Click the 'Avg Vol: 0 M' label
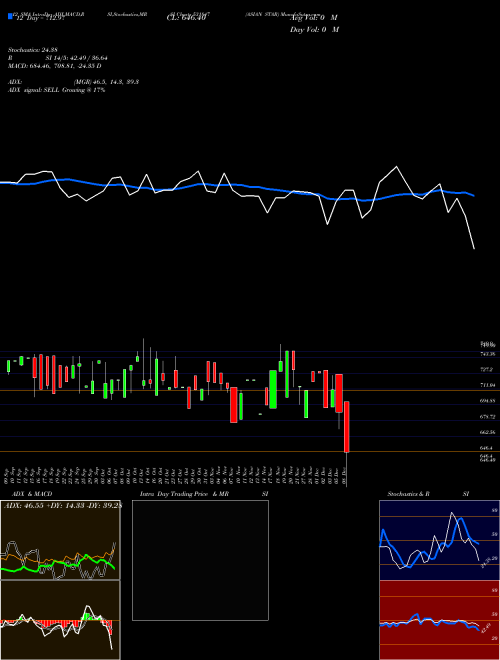The height and width of the screenshot is (660, 500). pyautogui.click(x=314, y=18)
